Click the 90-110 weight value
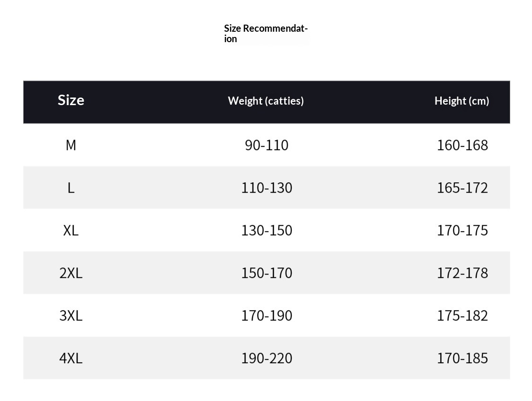 267,145
